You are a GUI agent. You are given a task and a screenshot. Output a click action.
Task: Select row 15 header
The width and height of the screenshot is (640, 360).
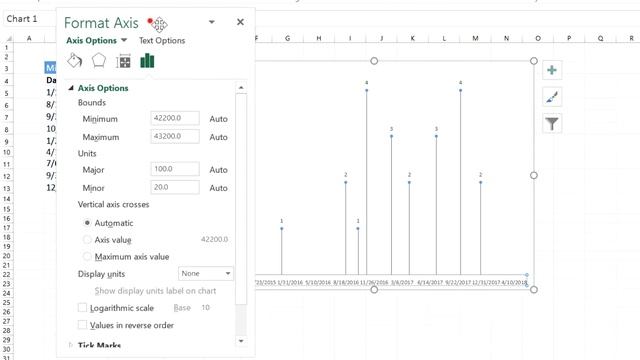click(x=6, y=209)
